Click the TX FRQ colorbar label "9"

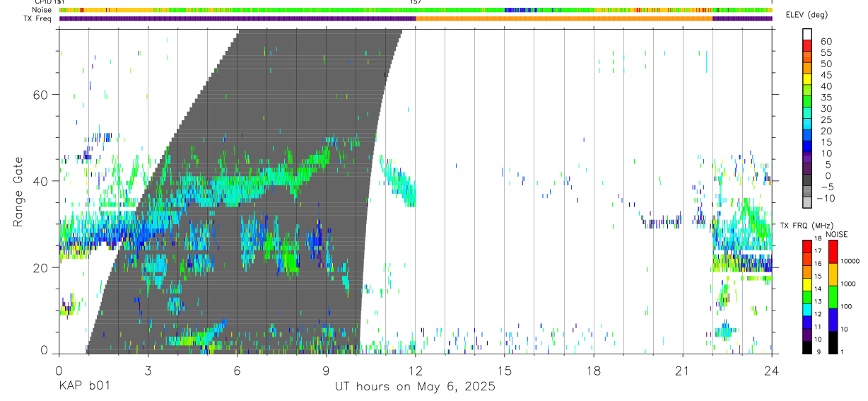(x=819, y=351)
